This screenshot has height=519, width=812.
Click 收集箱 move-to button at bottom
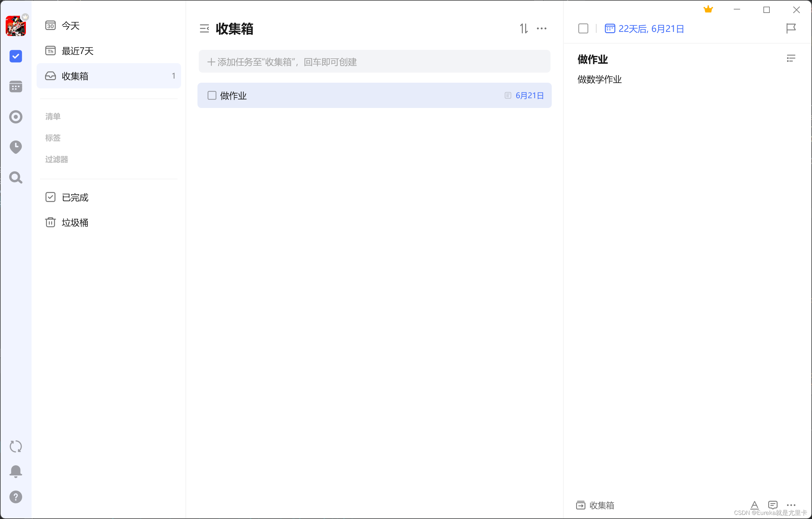point(595,505)
